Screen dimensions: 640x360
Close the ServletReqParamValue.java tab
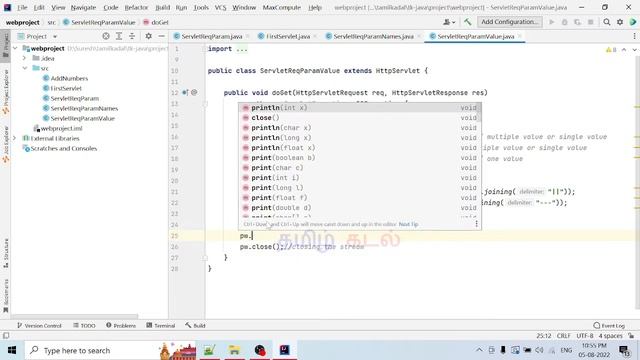(519, 36)
